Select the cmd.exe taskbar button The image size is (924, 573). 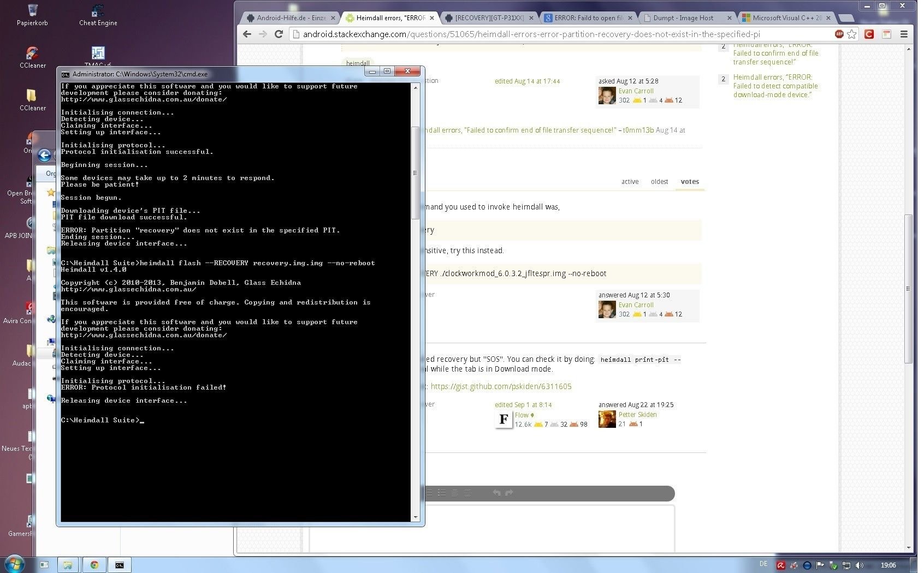point(120,565)
